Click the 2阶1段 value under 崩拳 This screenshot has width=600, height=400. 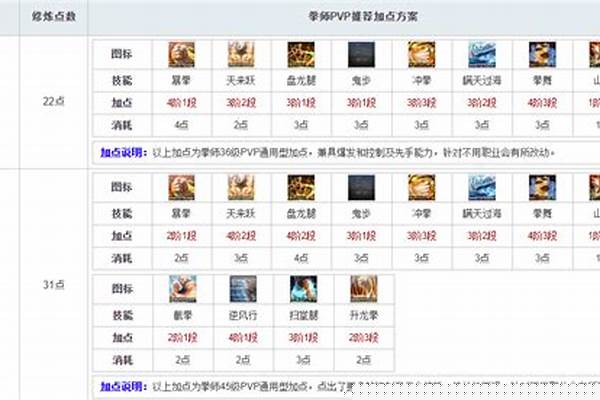[183, 338]
